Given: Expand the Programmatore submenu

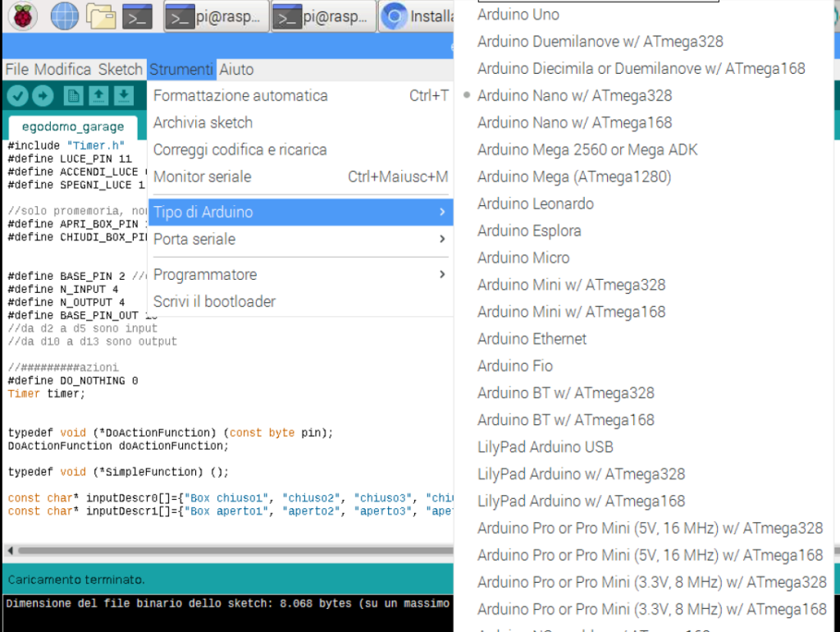Looking at the screenshot, I should click(x=300, y=275).
